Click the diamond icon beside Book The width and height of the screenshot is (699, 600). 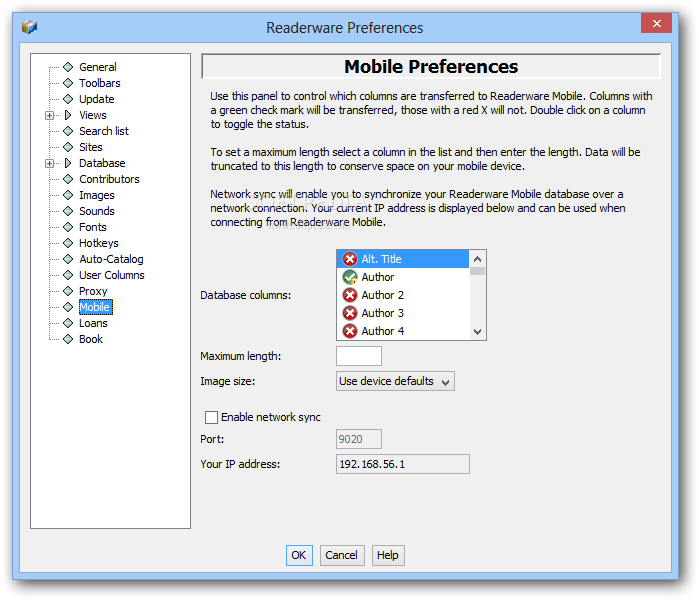click(x=68, y=339)
